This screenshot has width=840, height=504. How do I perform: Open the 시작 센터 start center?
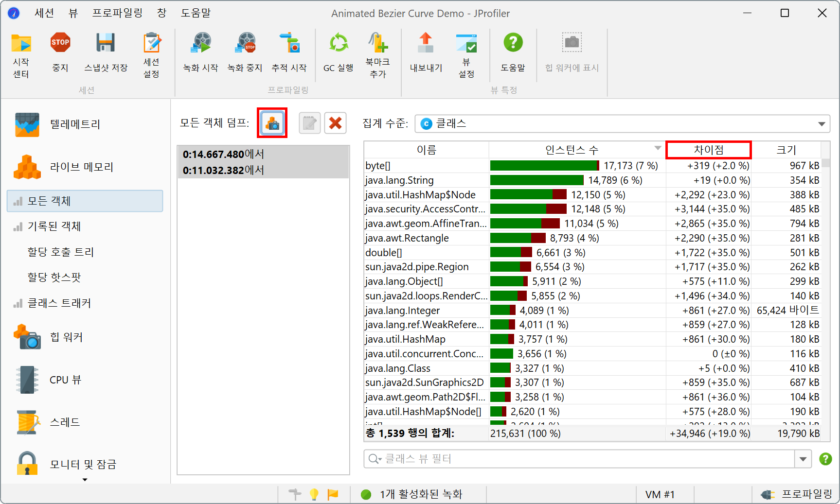(x=21, y=56)
